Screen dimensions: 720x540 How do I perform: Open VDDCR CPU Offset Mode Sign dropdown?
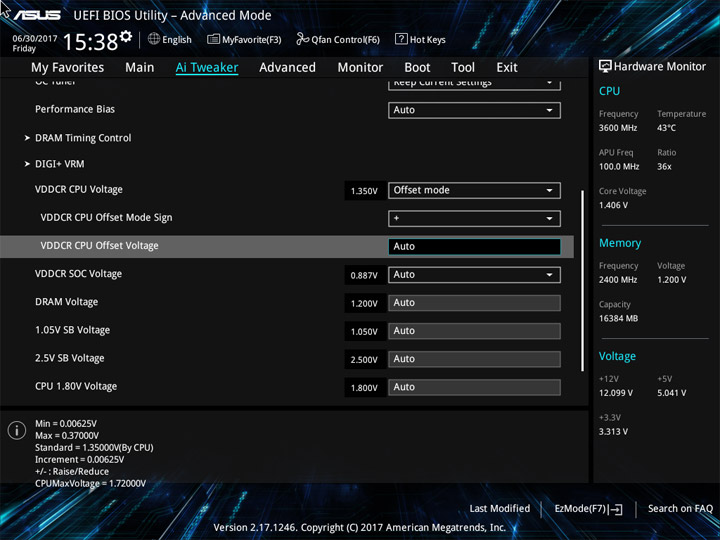[x=474, y=219]
